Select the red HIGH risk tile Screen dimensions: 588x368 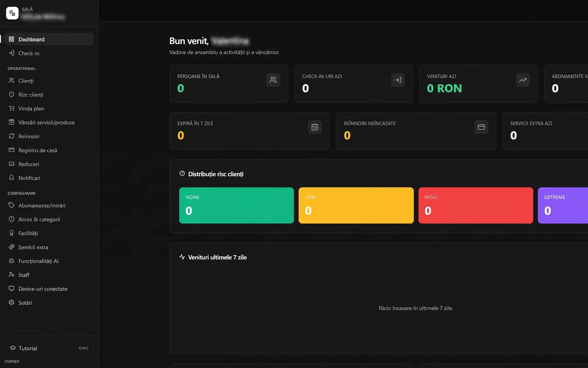[x=476, y=206]
